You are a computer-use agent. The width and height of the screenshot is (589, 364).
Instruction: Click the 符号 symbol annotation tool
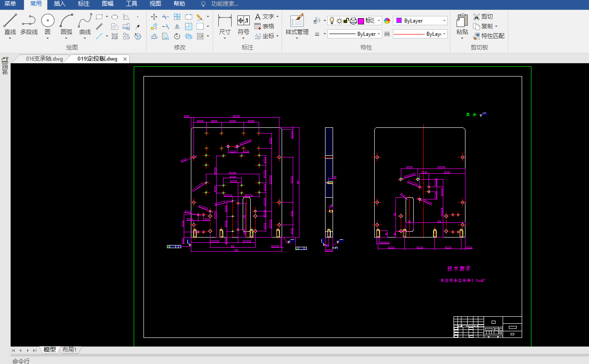(x=244, y=24)
